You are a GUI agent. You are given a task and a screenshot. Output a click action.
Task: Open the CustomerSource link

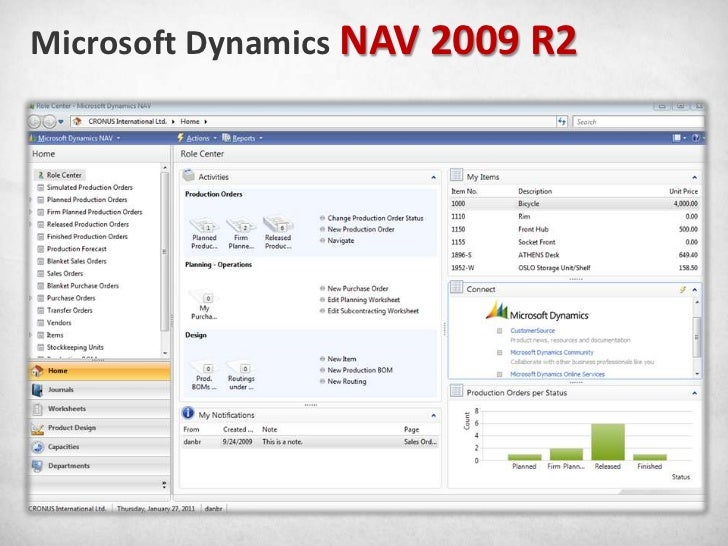point(533,331)
